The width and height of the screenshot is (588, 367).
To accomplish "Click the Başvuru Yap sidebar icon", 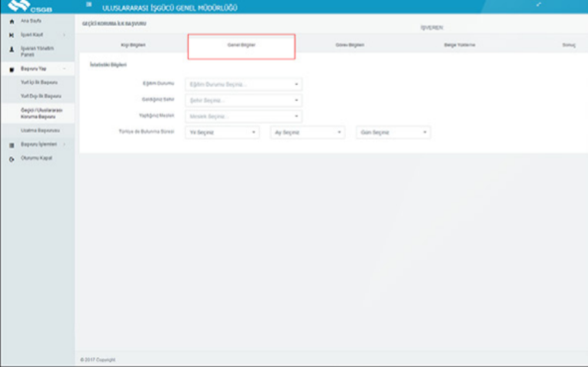I will click(x=11, y=69).
